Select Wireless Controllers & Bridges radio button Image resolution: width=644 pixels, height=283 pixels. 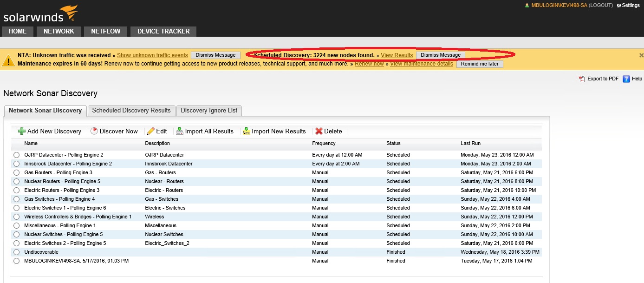pyautogui.click(x=17, y=217)
